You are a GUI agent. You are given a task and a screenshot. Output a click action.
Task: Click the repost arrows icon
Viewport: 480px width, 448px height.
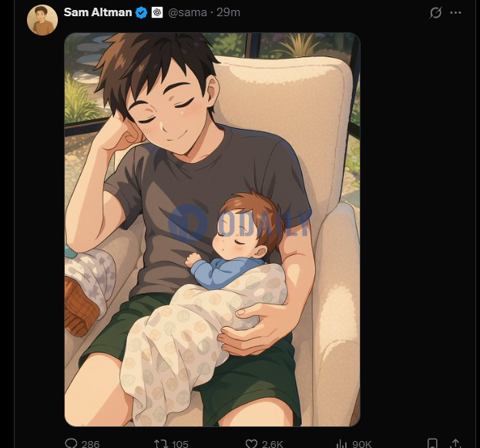click(x=161, y=443)
